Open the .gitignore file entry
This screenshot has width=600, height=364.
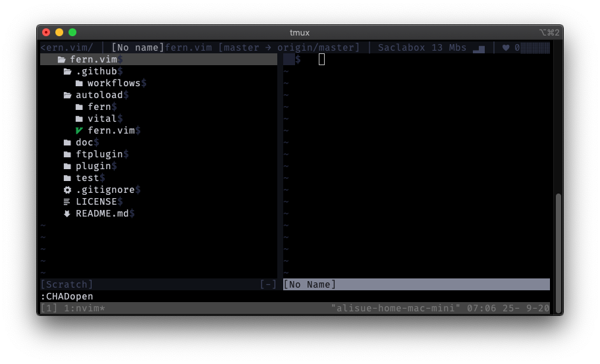pos(105,190)
